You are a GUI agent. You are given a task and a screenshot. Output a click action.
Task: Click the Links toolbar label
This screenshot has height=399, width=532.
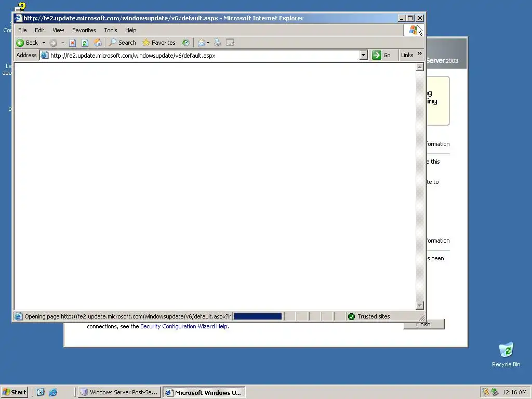[x=407, y=55]
